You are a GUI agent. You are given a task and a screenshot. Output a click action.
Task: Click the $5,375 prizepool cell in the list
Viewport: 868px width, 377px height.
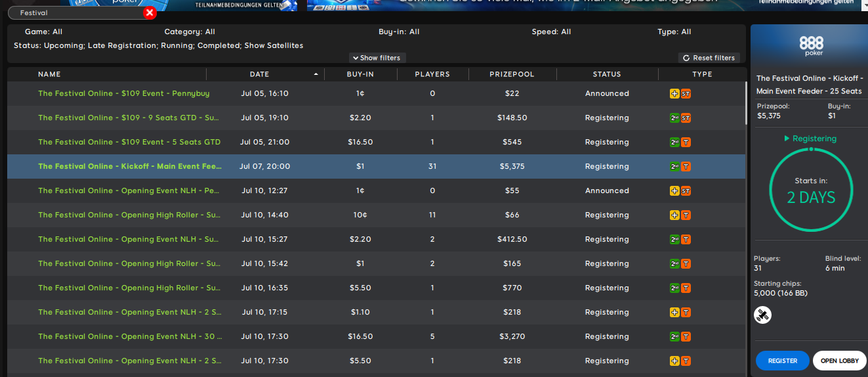tap(512, 166)
